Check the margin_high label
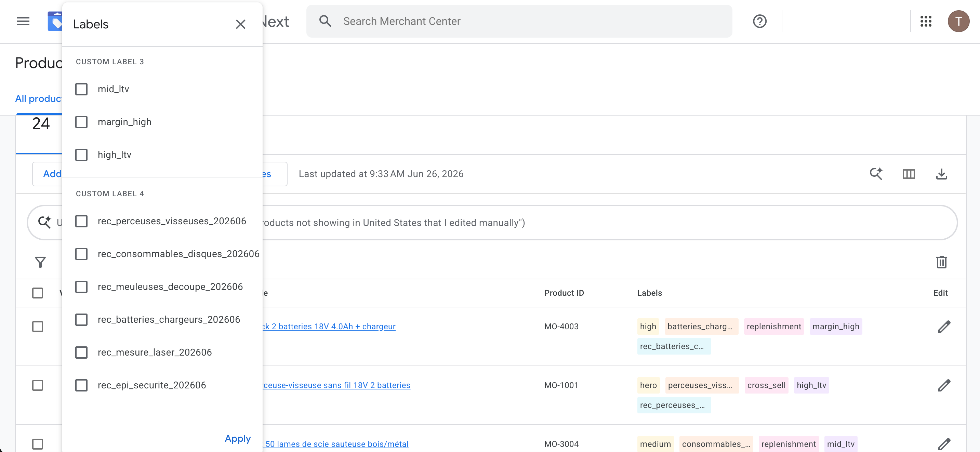The height and width of the screenshot is (452, 980). (81, 122)
